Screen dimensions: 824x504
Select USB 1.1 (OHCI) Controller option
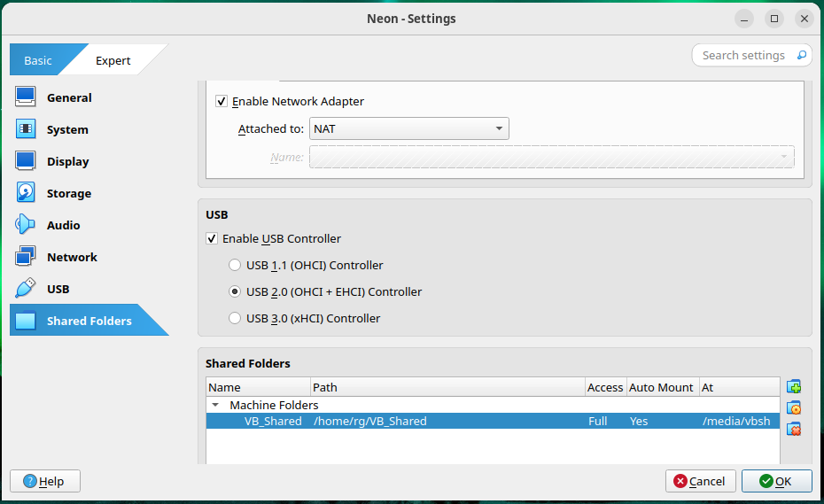coord(235,265)
